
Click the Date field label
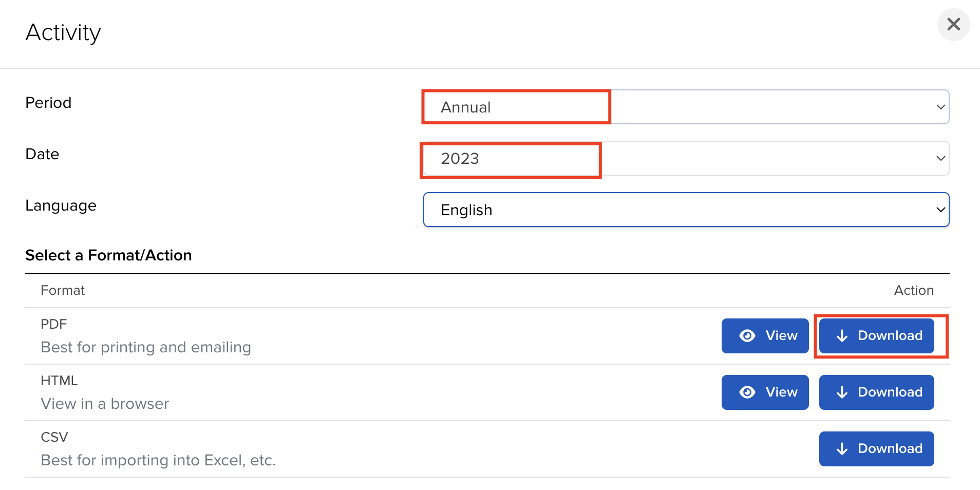[42, 154]
